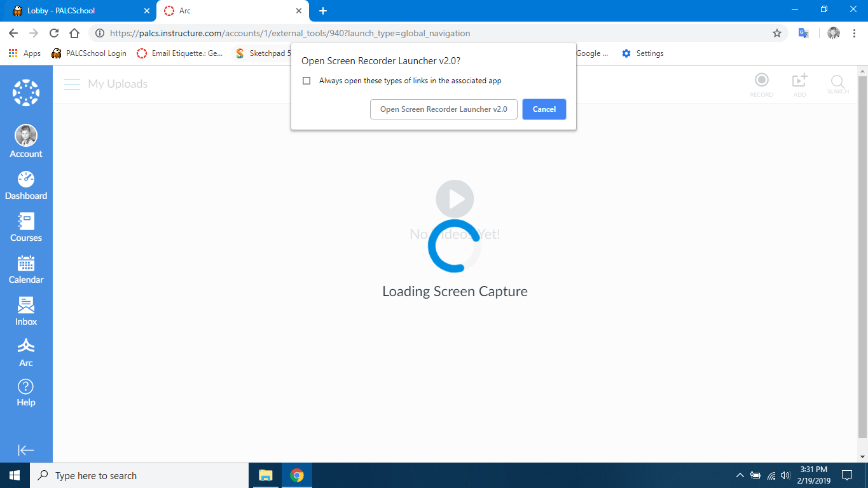The height and width of the screenshot is (488, 868).
Task: Open volume control in tray
Action: pos(785,475)
